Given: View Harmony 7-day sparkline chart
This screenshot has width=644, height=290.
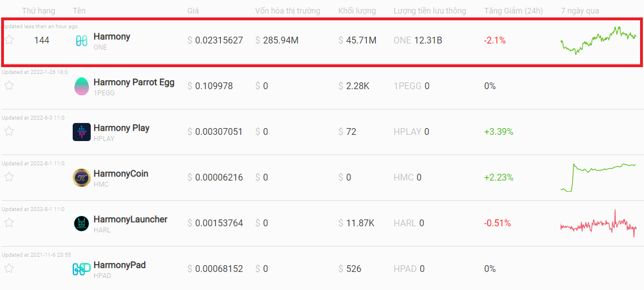Looking at the screenshot, I should [598, 40].
